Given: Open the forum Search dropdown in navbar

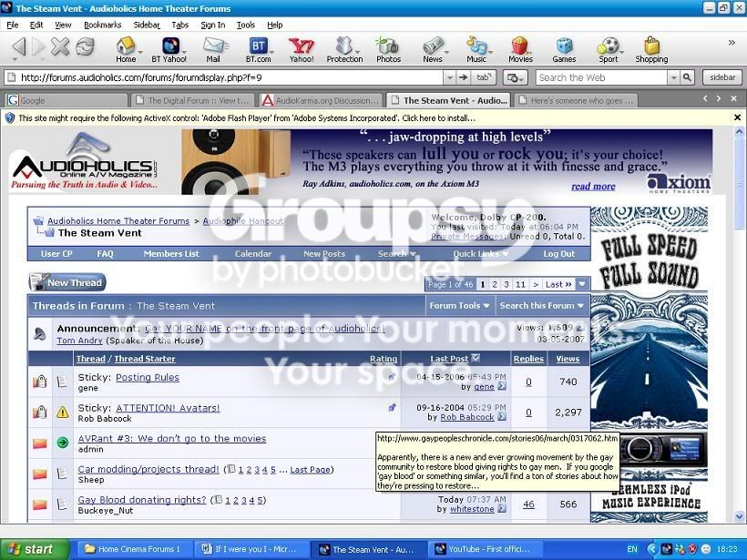Looking at the screenshot, I should (x=397, y=254).
